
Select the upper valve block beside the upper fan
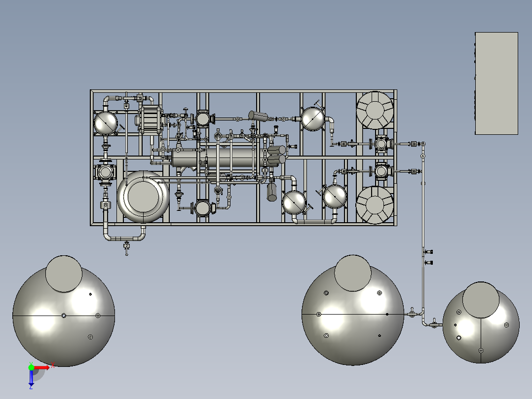[382, 144]
